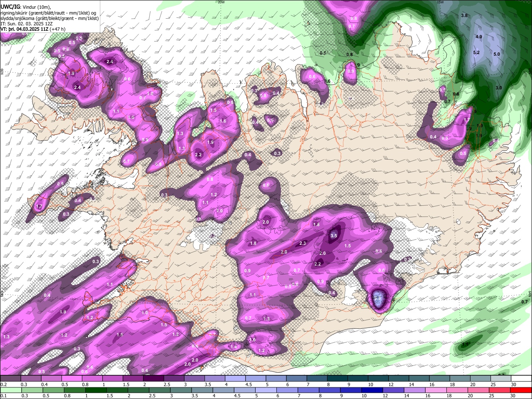The image size is (532, 399).
Task: Pick the dark teal 8–9 top scale swatch
Action: (337, 379)
